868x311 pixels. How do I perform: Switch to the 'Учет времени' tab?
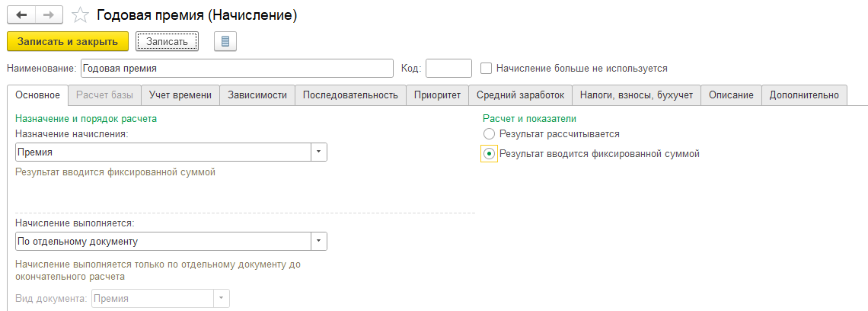tap(181, 95)
